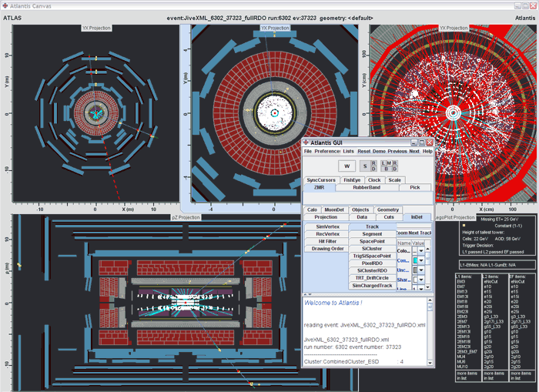Image resolution: width=539 pixels, height=392 pixels.
Task: Select the L/M/R/B/D layout icon
Action: click(390, 166)
